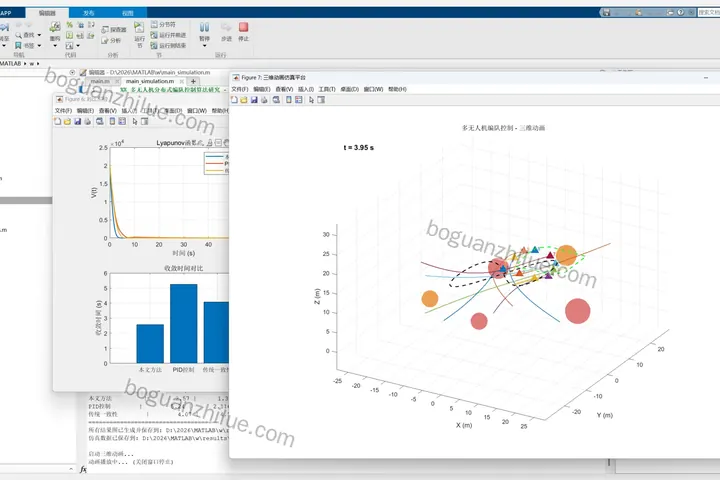Click Open File icon in Figure 7 toolbar
The image size is (720, 480).
click(x=244, y=100)
